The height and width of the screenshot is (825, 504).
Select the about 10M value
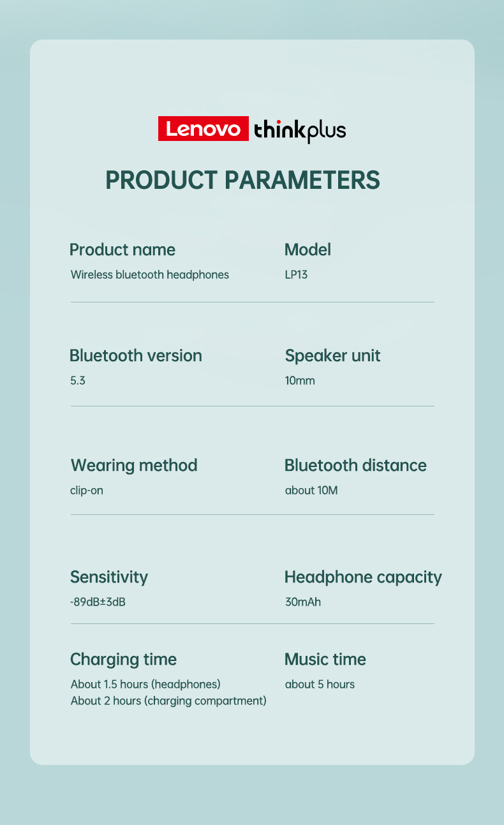(311, 491)
